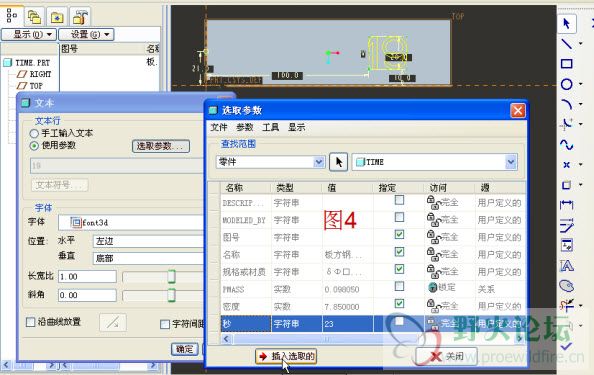Open the 文件 menu in 选取参数
594x375 pixels.
point(219,128)
